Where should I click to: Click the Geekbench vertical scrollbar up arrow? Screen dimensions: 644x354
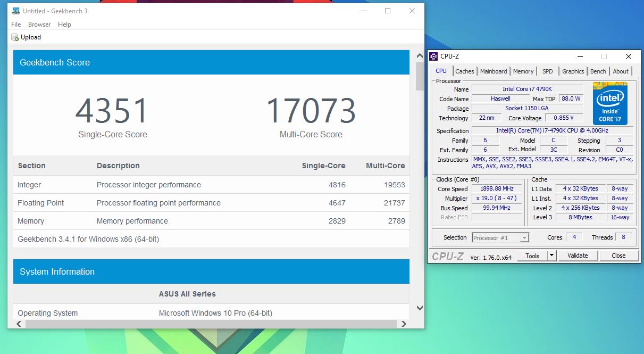pos(420,55)
